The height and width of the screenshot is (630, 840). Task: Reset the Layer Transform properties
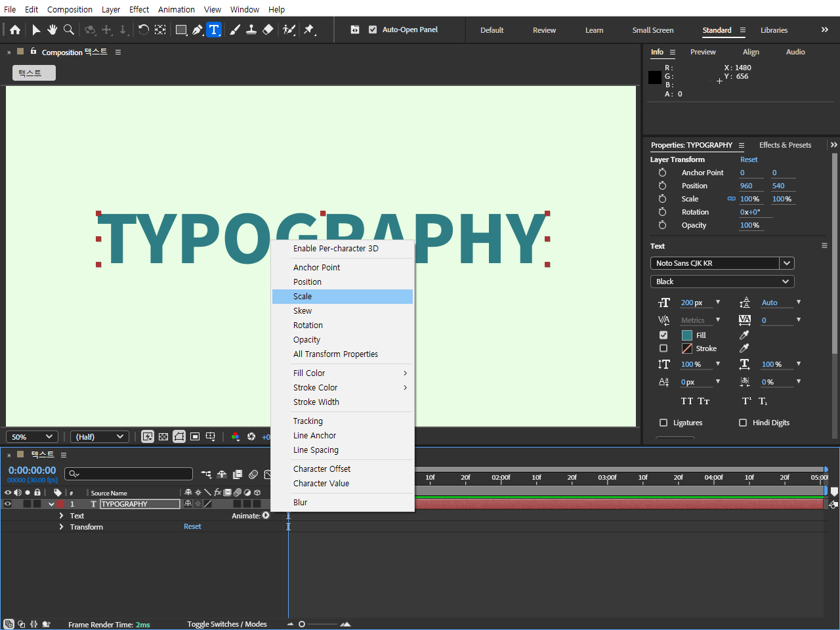[749, 159]
